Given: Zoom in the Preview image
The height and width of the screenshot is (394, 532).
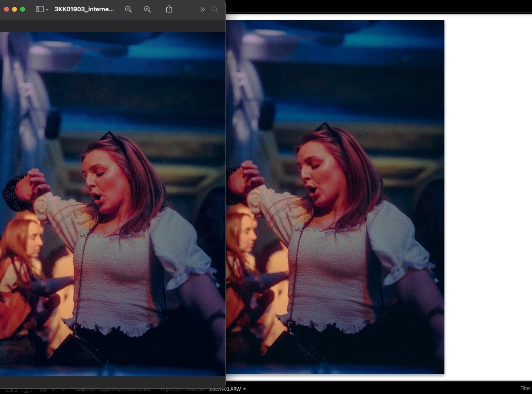Looking at the screenshot, I should pyautogui.click(x=147, y=9).
